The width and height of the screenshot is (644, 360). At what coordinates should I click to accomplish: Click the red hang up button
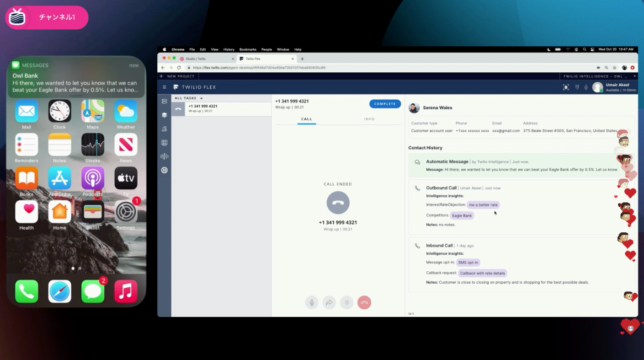point(364,302)
